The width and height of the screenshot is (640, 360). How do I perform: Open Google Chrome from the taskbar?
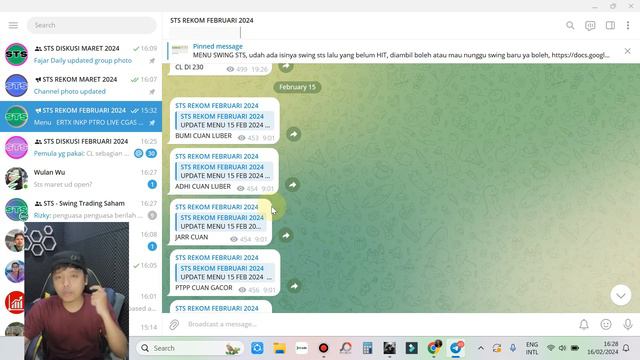[433, 348]
